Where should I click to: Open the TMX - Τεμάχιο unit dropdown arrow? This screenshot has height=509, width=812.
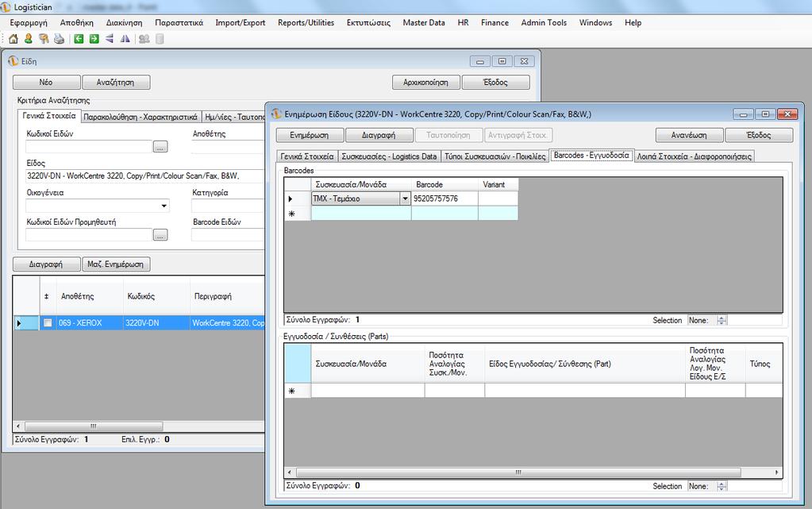405,199
